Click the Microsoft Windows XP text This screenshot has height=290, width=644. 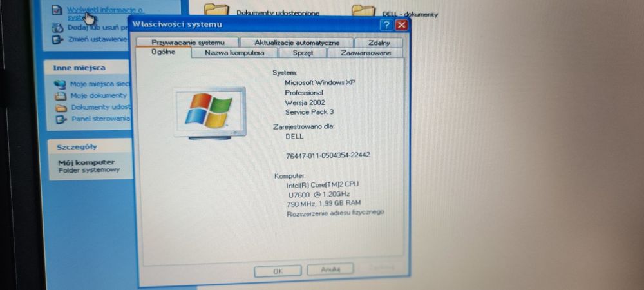click(x=320, y=82)
